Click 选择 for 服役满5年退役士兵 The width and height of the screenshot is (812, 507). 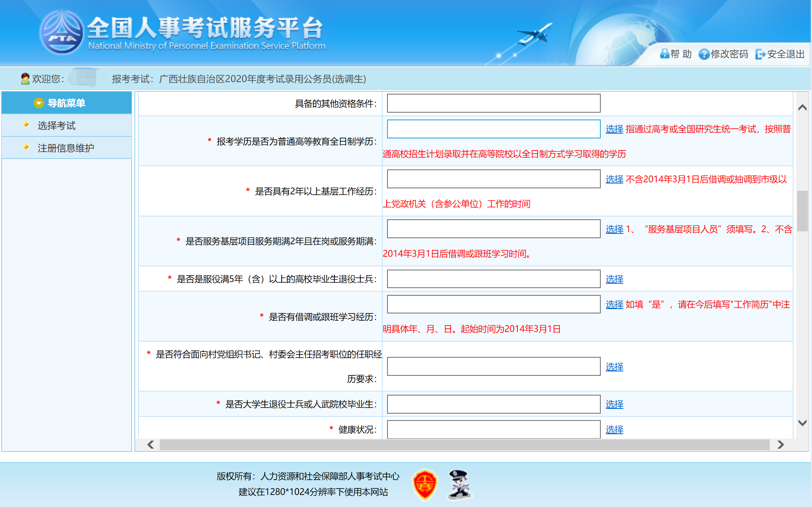614,279
